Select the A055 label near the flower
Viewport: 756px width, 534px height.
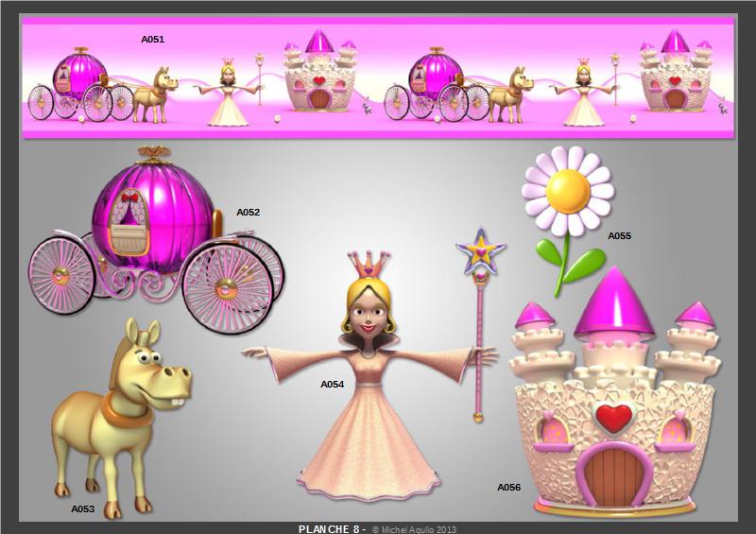[x=619, y=235]
